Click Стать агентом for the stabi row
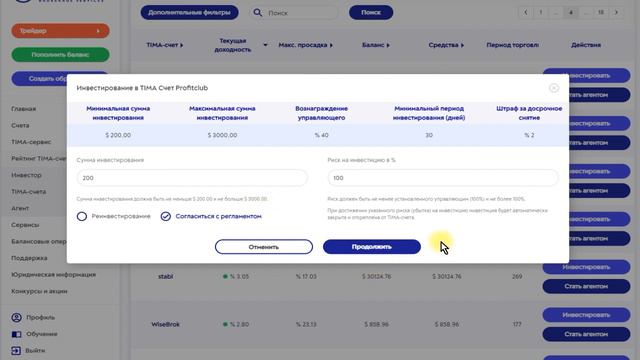The width and height of the screenshot is (640, 360). (586, 286)
